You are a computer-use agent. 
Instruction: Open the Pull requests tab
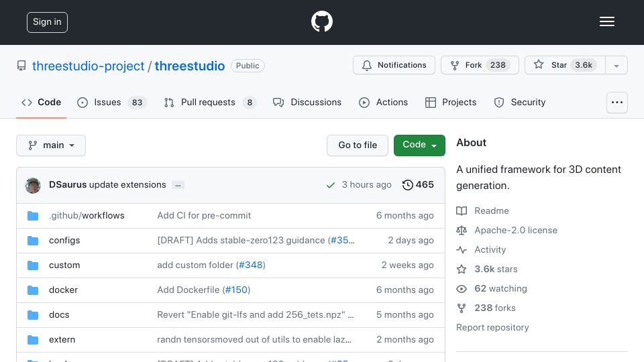coord(210,102)
